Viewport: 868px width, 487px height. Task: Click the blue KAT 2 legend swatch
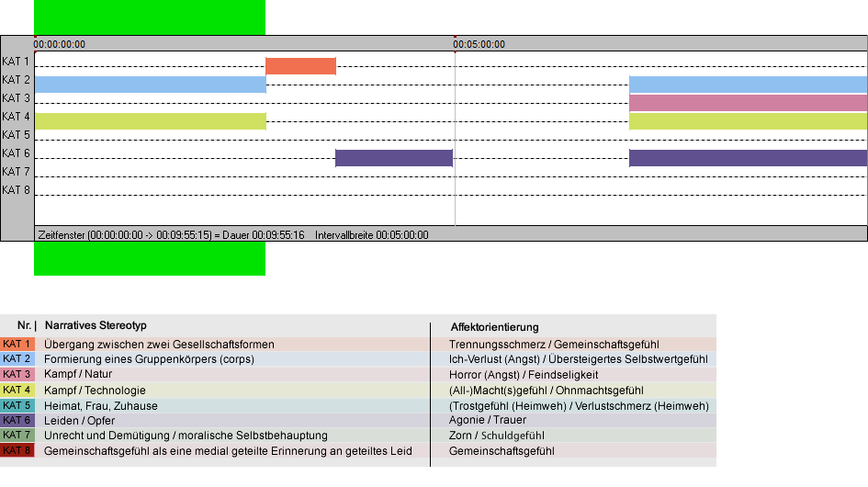point(17,359)
